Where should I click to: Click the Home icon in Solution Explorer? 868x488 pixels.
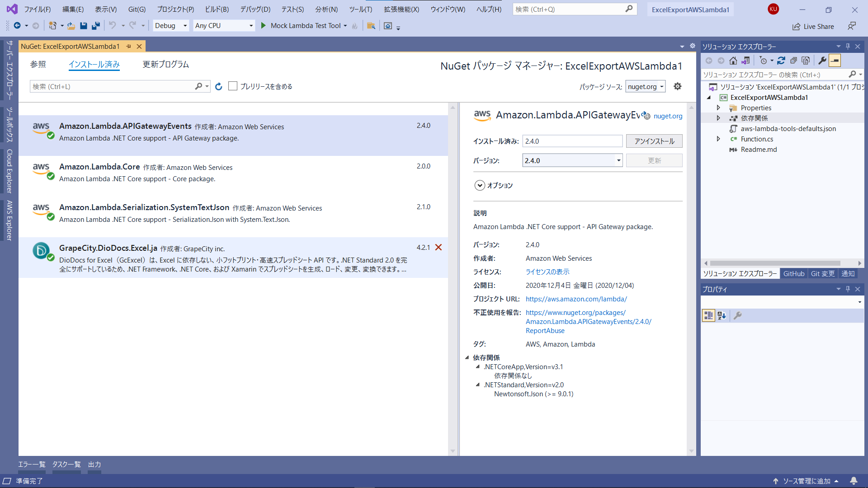tap(733, 61)
